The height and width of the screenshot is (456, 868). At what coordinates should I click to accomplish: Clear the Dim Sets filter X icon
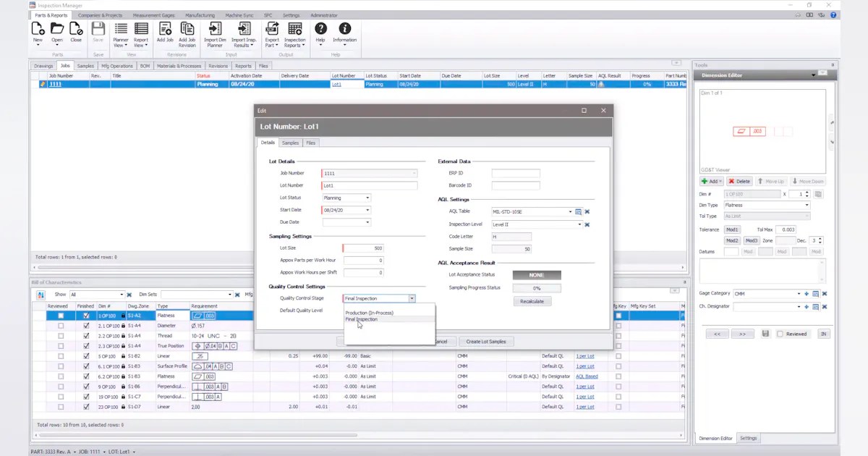(x=238, y=295)
